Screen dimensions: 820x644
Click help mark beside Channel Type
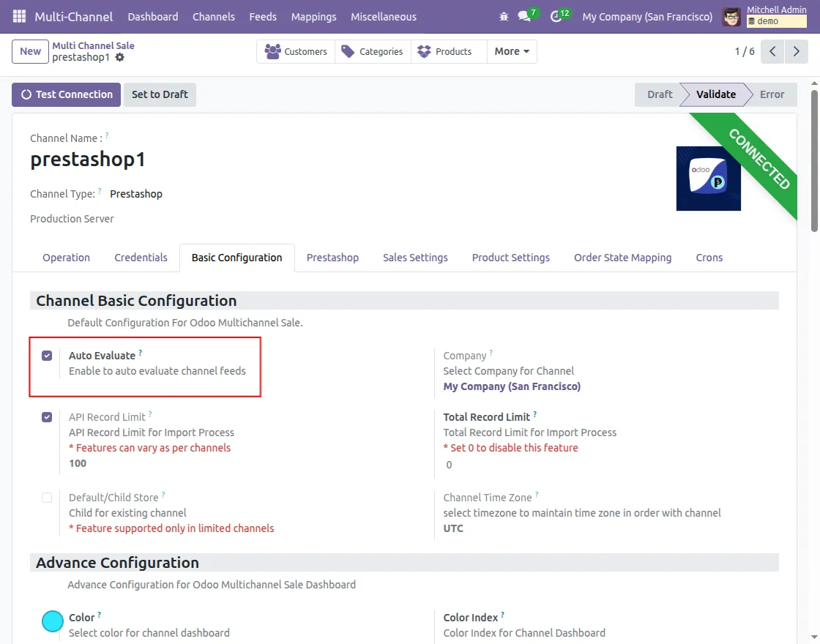click(100, 191)
